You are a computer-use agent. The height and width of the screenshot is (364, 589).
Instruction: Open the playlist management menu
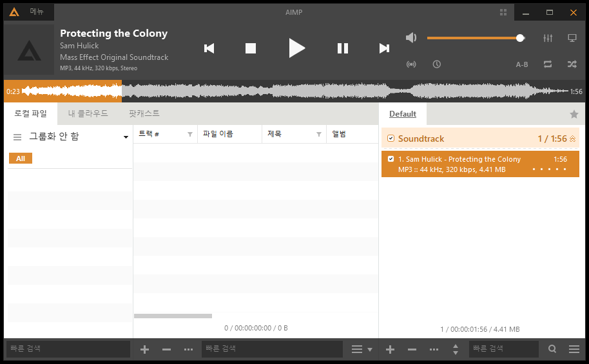pyautogui.click(x=574, y=349)
